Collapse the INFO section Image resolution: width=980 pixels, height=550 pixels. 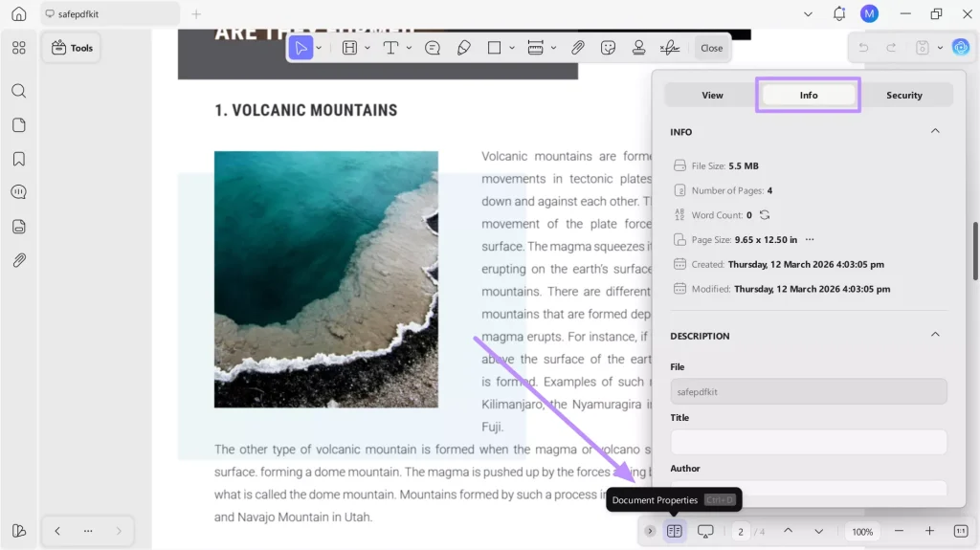935,131
